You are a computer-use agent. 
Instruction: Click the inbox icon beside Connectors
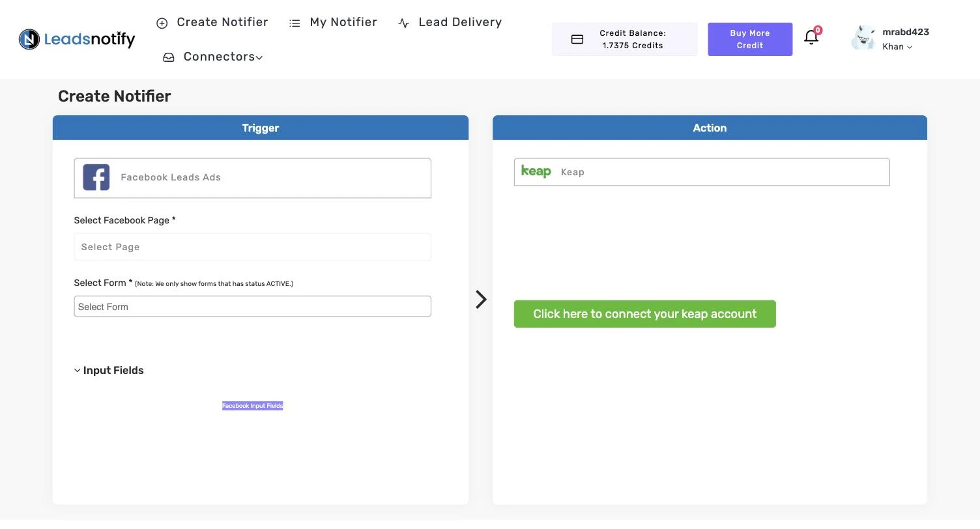click(x=169, y=57)
